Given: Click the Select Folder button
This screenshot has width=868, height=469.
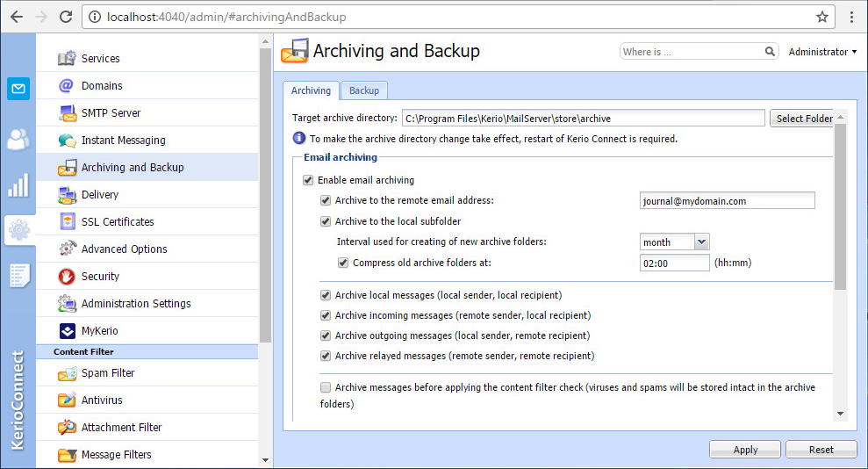Looking at the screenshot, I should (800, 119).
